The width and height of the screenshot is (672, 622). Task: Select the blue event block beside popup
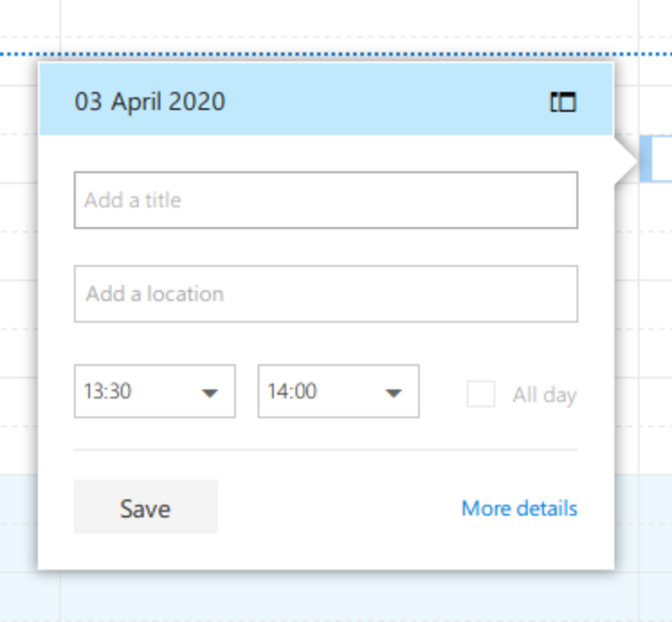tap(655, 159)
